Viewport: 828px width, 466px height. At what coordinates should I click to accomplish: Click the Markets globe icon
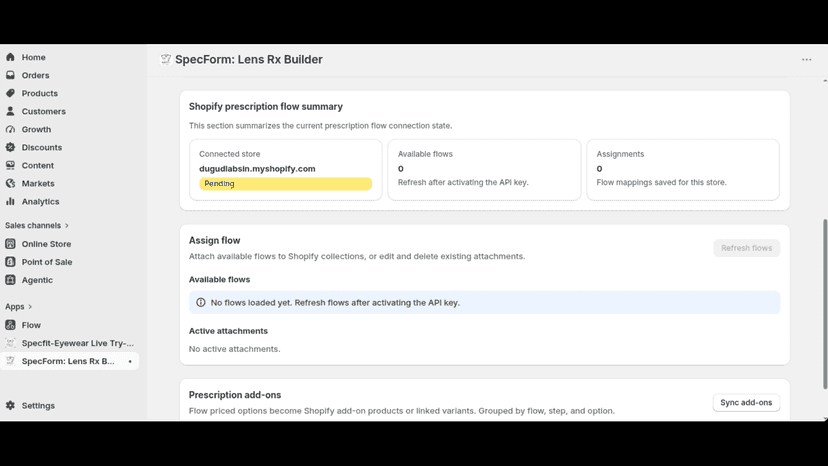pos(10,183)
